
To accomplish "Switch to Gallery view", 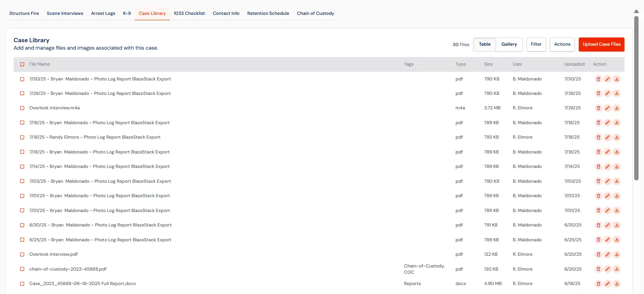I will 509,45.
